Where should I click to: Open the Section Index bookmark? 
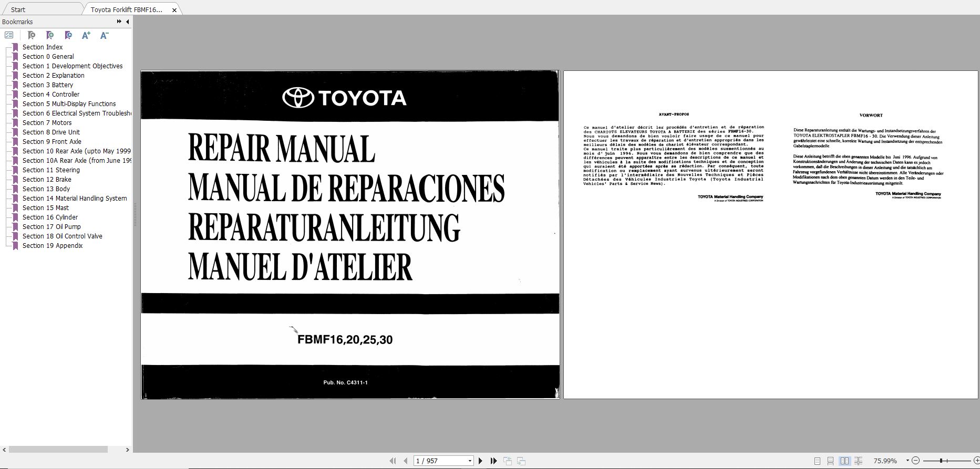pyautogui.click(x=43, y=47)
